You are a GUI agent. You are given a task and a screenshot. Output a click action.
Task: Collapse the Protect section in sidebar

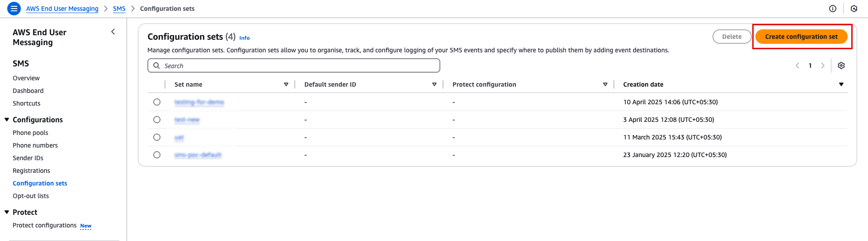(x=7, y=212)
